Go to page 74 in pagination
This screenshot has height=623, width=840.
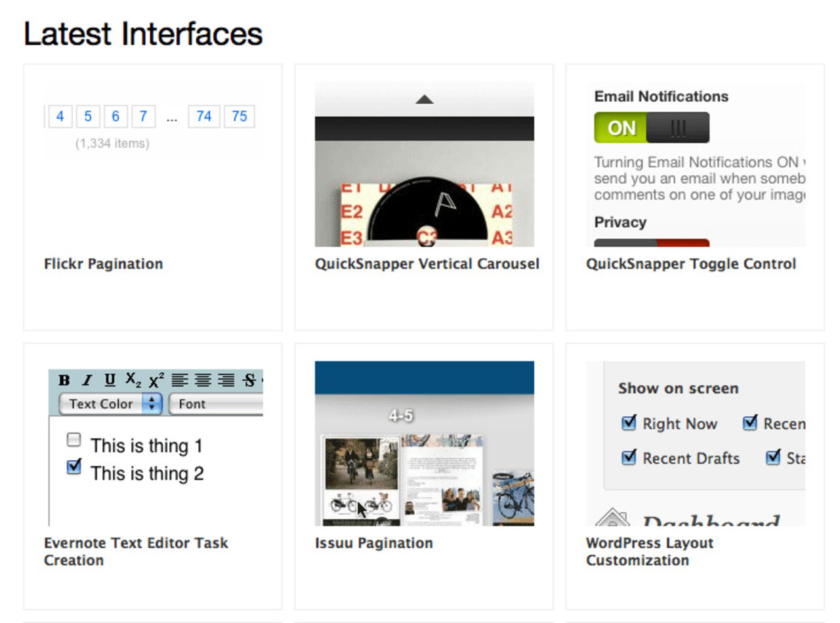pos(203,116)
